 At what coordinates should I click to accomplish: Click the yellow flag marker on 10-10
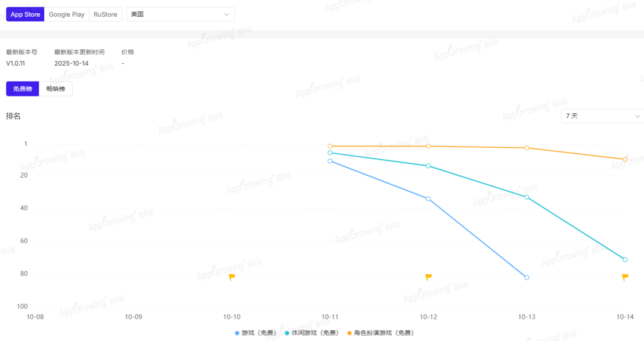tap(232, 277)
